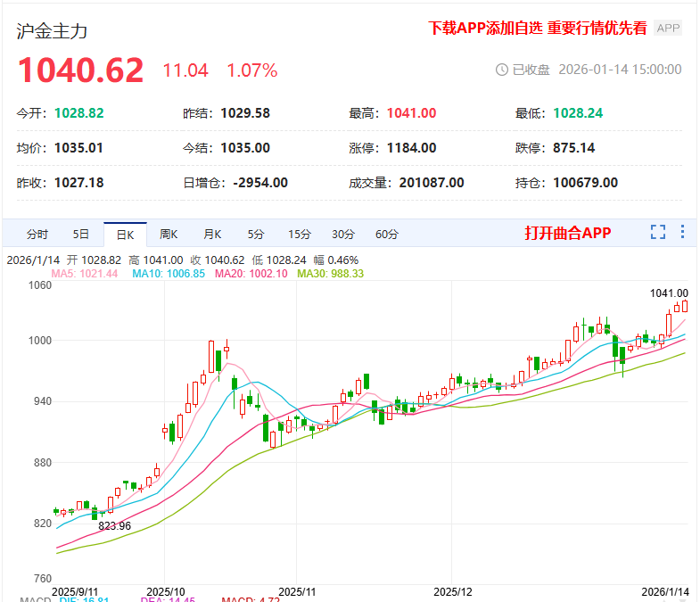The height and width of the screenshot is (602, 700).
Task: Click the 收 1040.62 close reading above chart
Action: click(x=218, y=260)
